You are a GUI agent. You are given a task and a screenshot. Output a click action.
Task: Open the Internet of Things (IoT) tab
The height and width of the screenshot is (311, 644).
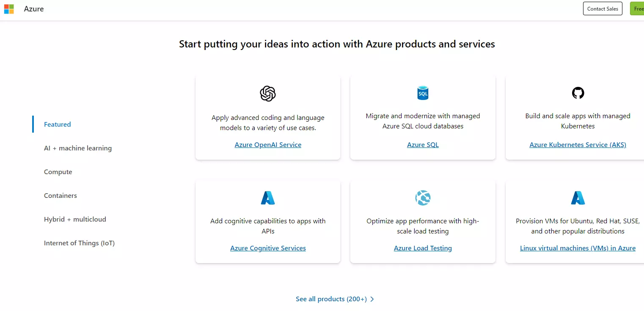(x=79, y=243)
